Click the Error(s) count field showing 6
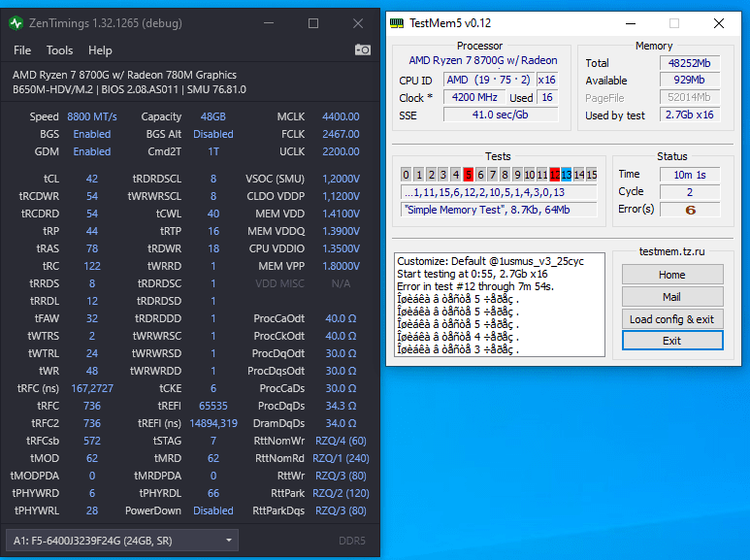Image resolution: width=750 pixels, height=560 pixels. point(689,210)
